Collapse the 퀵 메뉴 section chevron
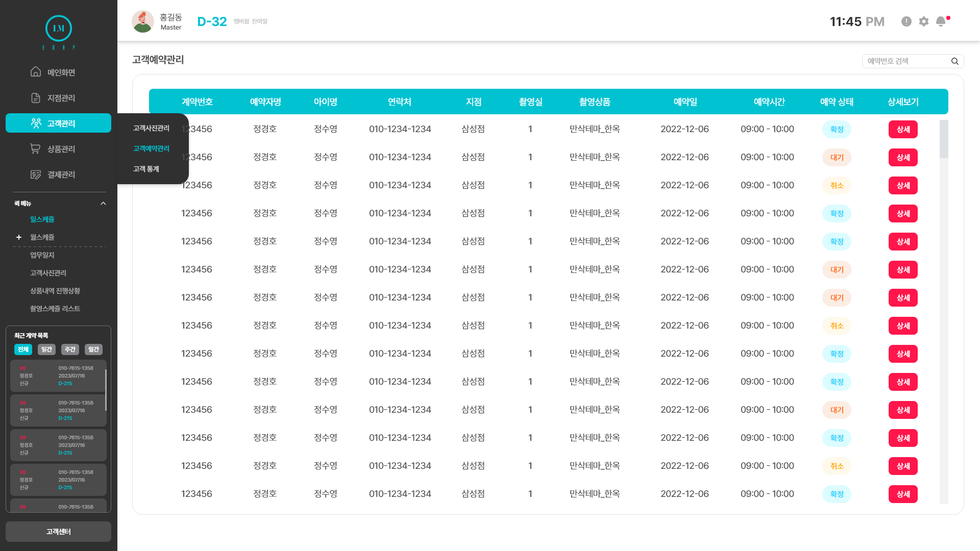Screen dimensions: 980x551 tap(103, 204)
